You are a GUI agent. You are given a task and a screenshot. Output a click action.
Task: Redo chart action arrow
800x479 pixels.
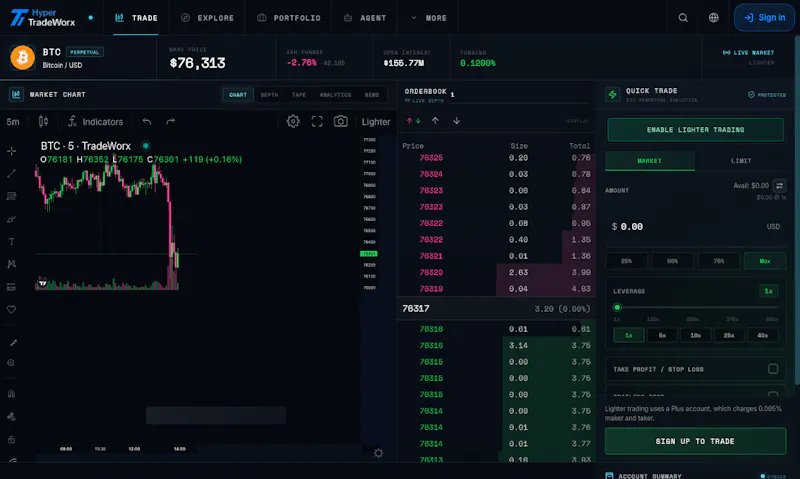coord(170,121)
